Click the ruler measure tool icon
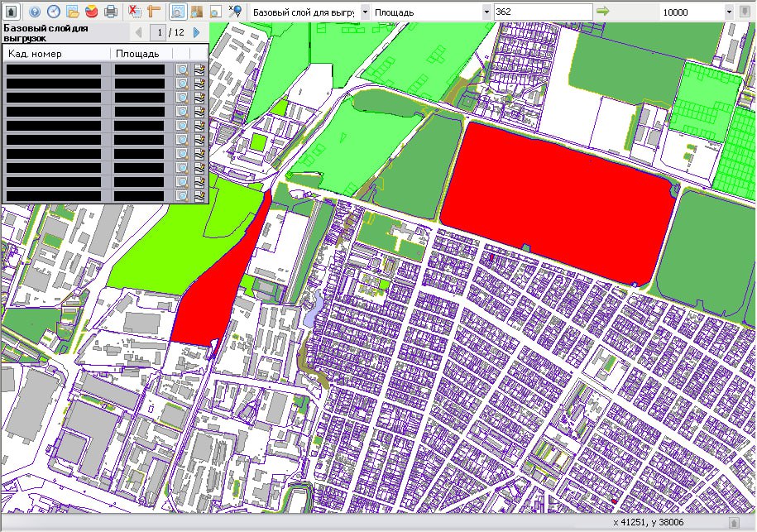 tap(155, 12)
